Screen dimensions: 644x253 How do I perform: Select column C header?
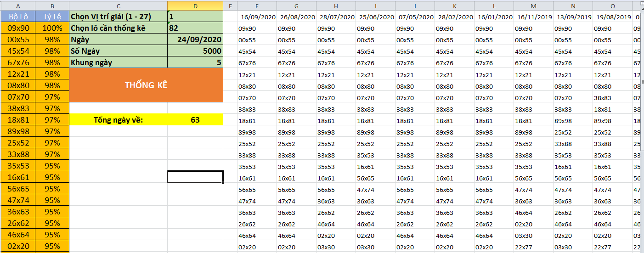pyautogui.click(x=118, y=6)
